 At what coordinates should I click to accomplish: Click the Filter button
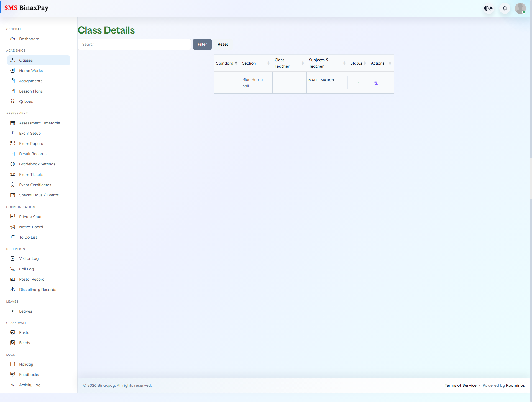click(202, 44)
